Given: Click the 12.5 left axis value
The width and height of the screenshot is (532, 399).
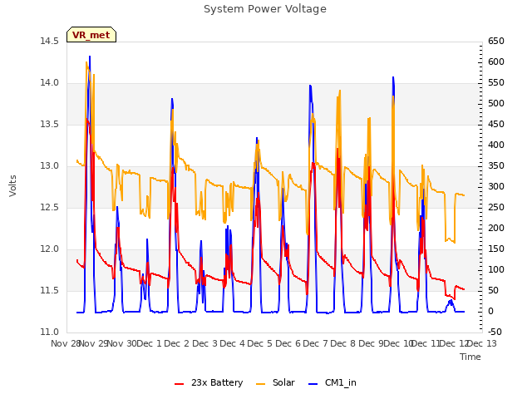Looking at the screenshot, I should (50, 207).
